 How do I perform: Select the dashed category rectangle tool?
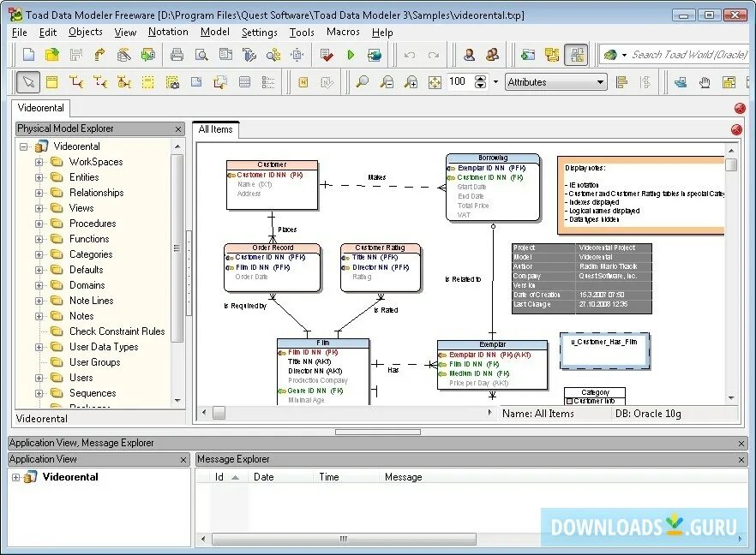[x=148, y=82]
